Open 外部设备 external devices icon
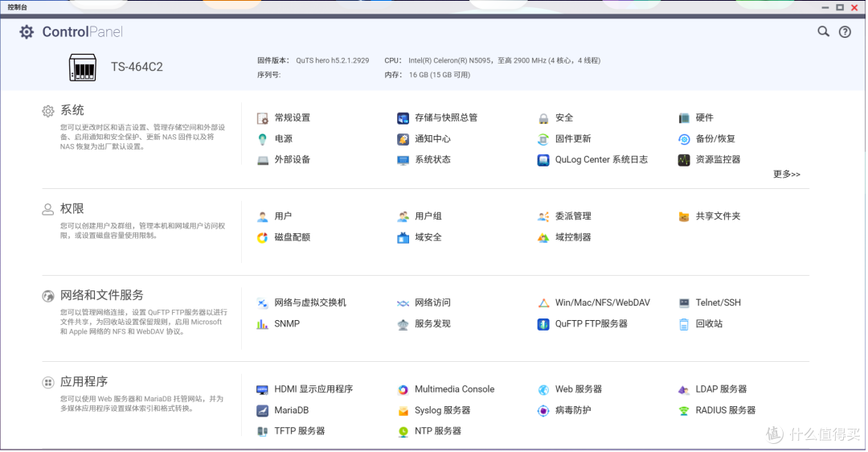This screenshot has height=452, width=868. point(262,160)
